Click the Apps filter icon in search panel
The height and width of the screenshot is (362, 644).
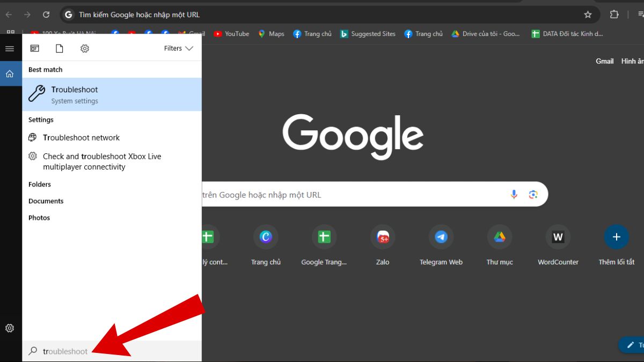pyautogui.click(x=34, y=48)
